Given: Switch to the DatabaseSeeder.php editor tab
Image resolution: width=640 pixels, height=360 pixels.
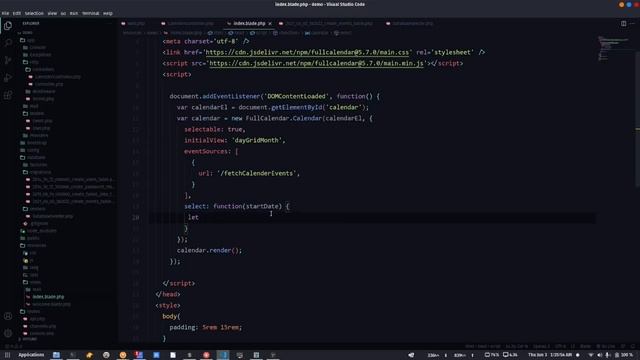Looking at the screenshot, I should pos(409,24).
